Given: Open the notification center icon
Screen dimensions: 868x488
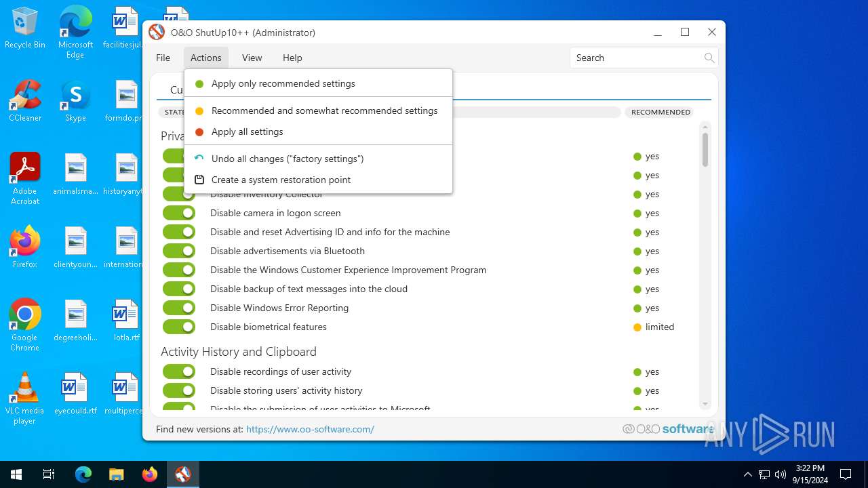Looking at the screenshot, I should (x=846, y=474).
